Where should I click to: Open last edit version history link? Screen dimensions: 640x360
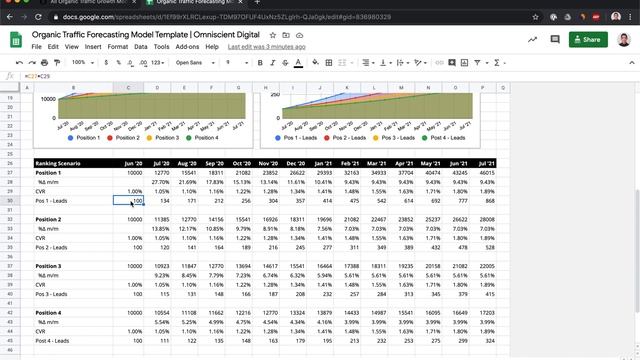click(x=267, y=47)
